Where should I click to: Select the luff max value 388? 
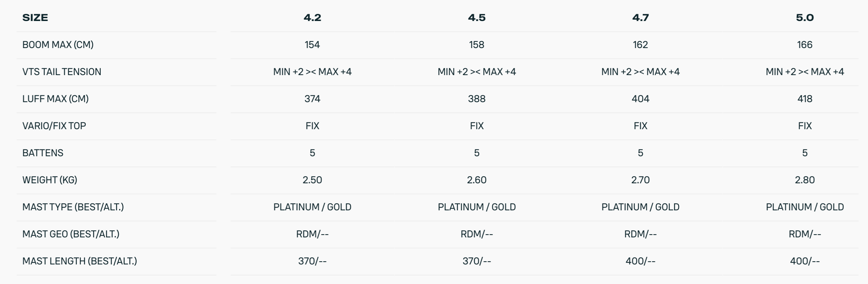tap(477, 99)
